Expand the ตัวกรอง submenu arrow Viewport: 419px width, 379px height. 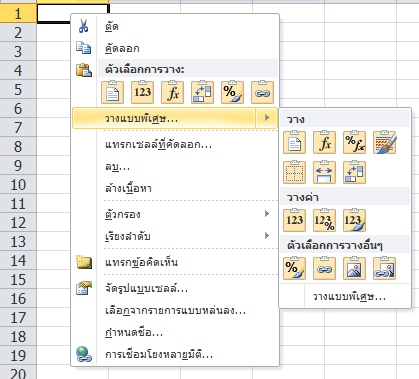tap(266, 214)
